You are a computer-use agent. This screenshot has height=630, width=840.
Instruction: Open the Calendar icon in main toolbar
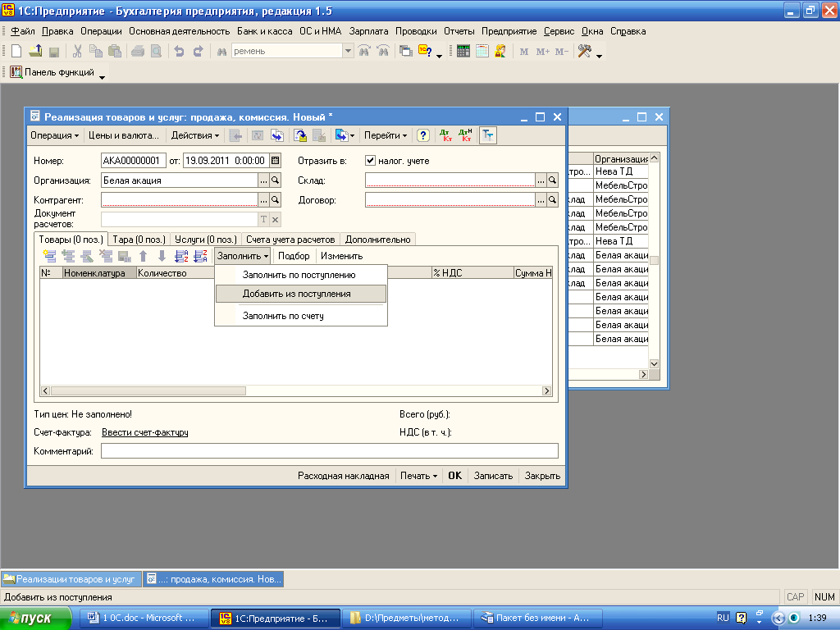click(x=482, y=52)
